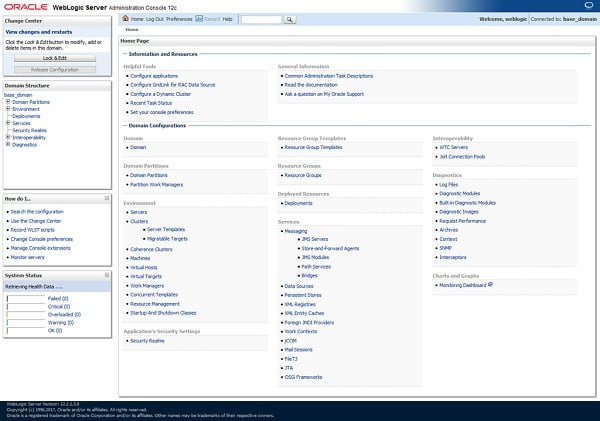Open Monitoring Dashboard link
The width and height of the screenshot is (600, 421).
pyautogui.click(x=463, y=285)
